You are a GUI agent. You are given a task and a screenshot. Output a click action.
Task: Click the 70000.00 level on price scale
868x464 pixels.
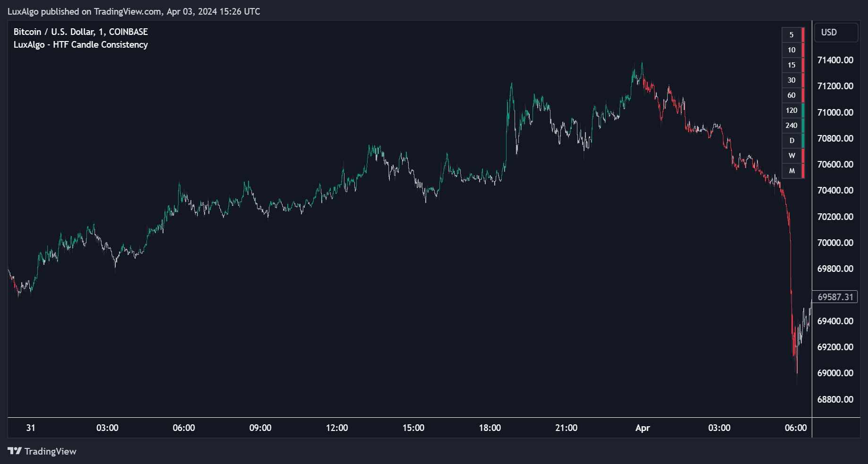click(835, 243)
